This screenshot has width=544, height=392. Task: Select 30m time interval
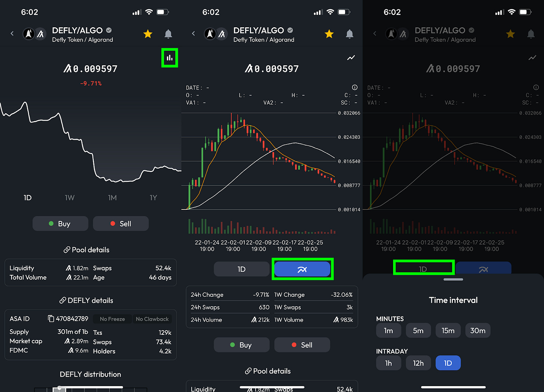tap(478, 330)
